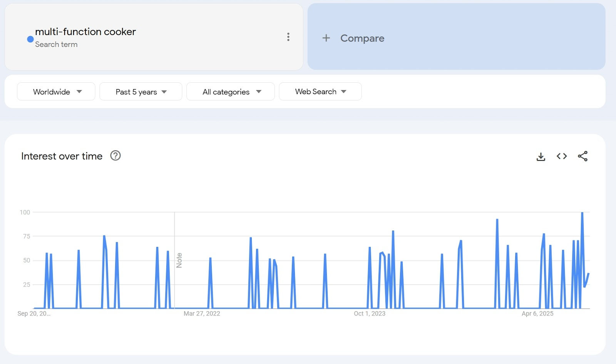Screen dimensions: 616x364
Task: Open the three-dot menu for multi-function cooker
Action: point(288,37)
